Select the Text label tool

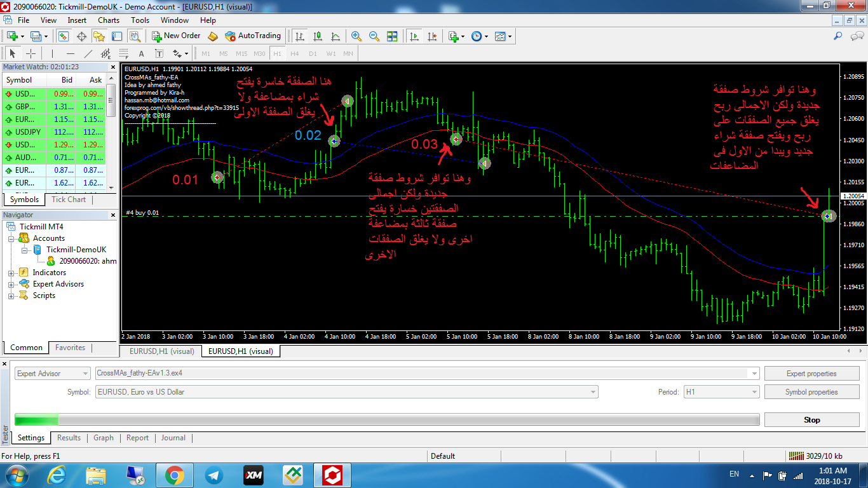click(x=159, y=53)
